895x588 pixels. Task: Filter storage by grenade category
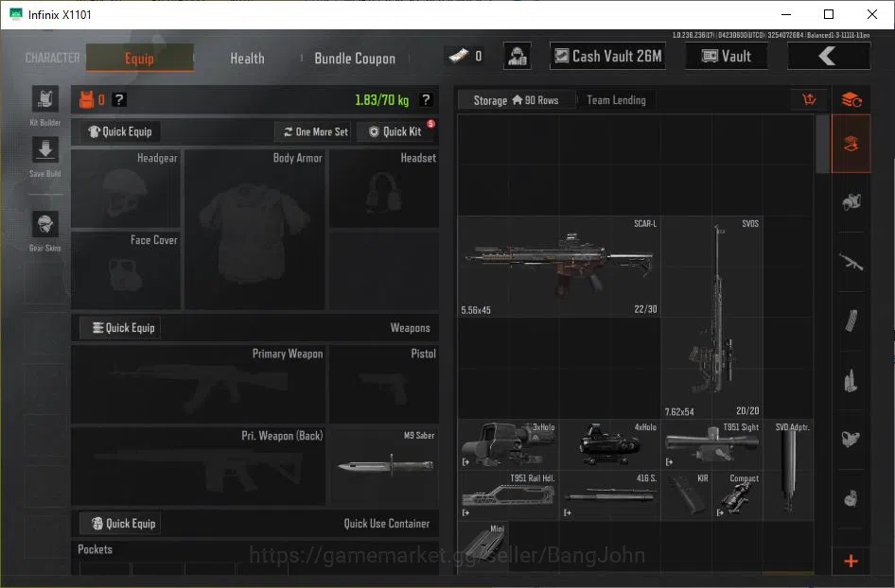(x=851, y=498)
